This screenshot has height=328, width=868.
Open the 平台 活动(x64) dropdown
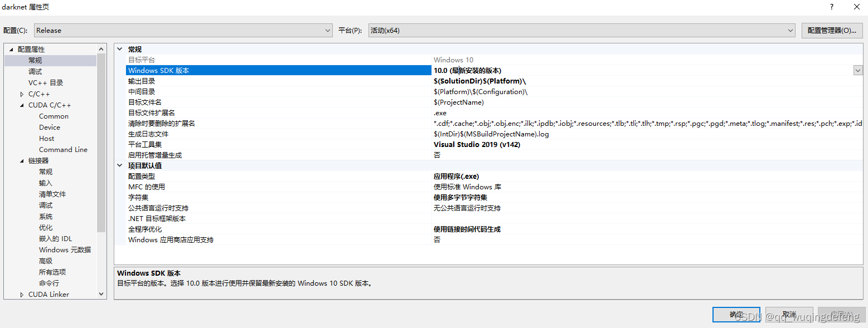click(791, 31)
